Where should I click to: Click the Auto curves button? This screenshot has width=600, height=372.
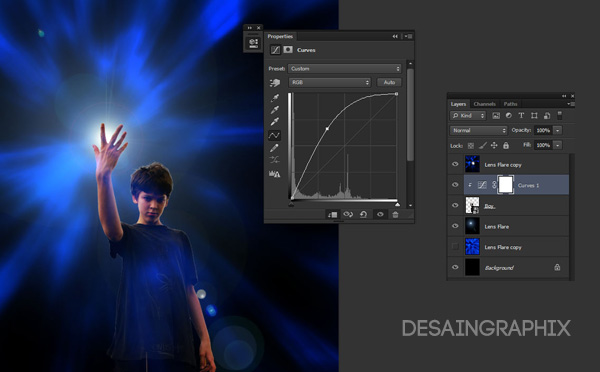(x=389, y=82)
